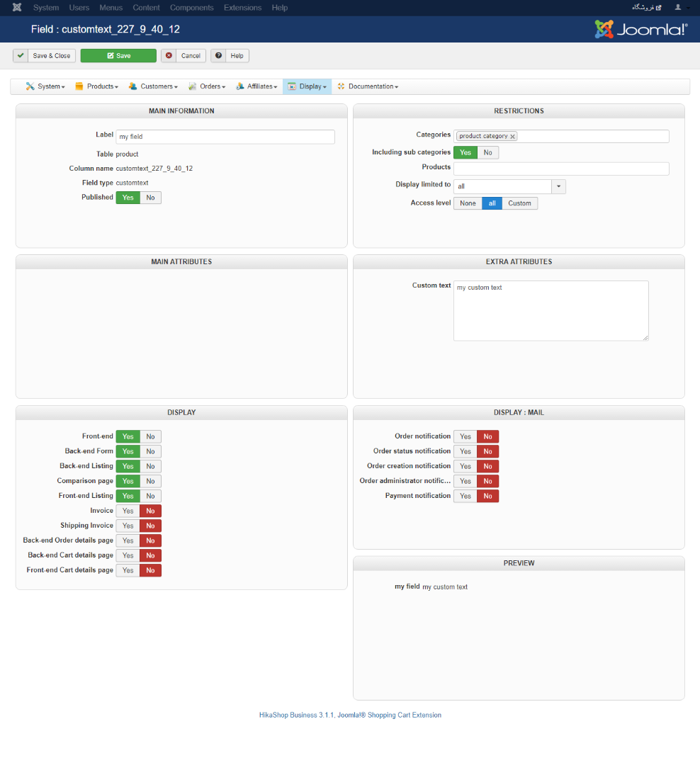Click the Save & Close button
Viewport: 700px width, 765px height.
pyautogui.click(x=45, y=56)
